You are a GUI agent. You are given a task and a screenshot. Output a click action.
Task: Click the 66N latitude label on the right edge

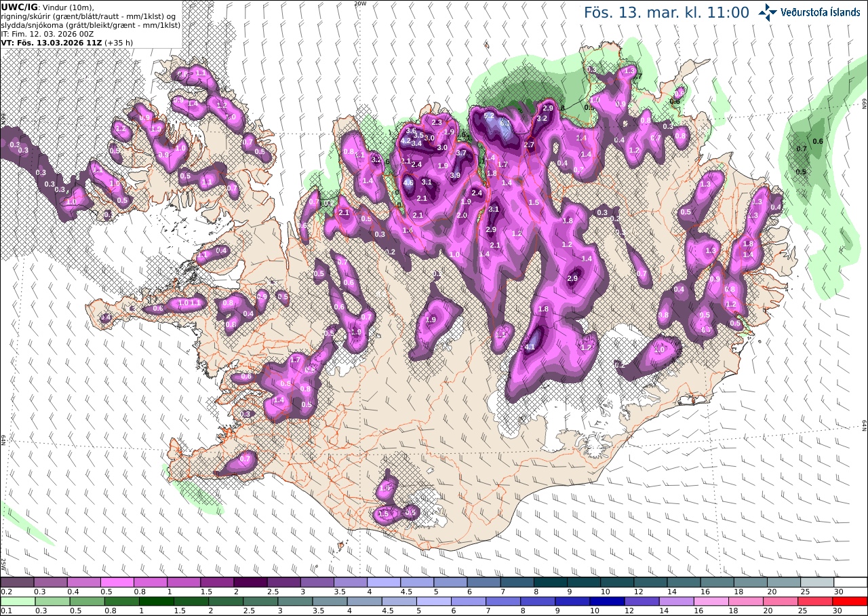[x=864, y=103]
